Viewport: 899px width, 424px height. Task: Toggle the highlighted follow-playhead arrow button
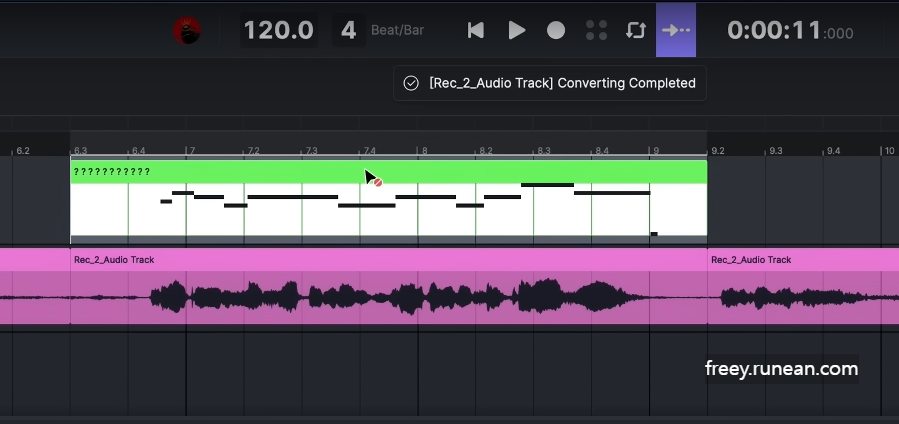coord(676,30)
